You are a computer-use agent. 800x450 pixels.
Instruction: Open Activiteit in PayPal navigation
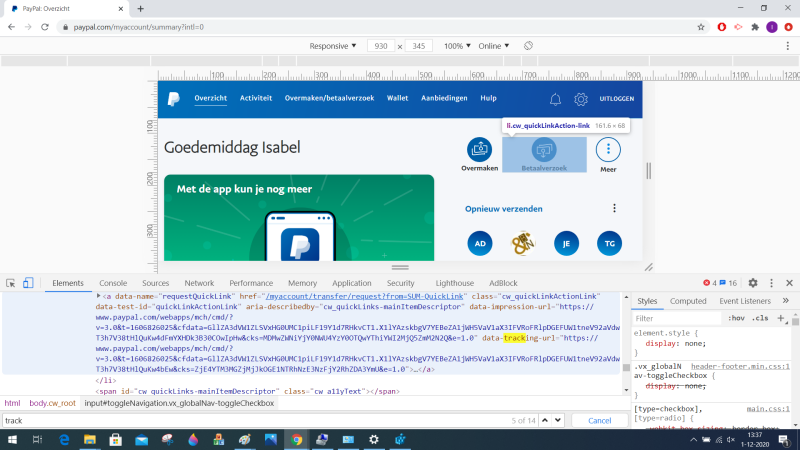tap(256, 98)
